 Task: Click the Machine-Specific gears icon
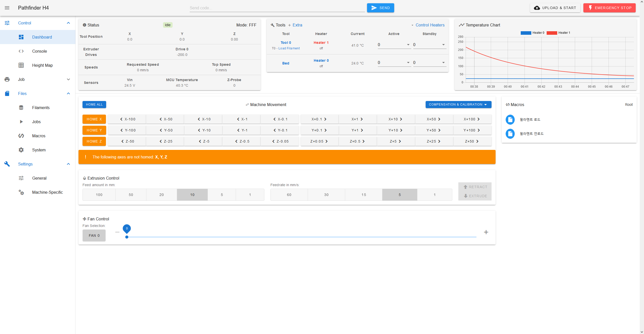(21, 192)
